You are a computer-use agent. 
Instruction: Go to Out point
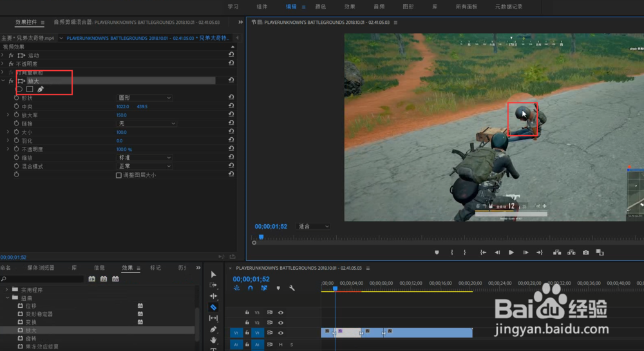(x=540, y=252)
